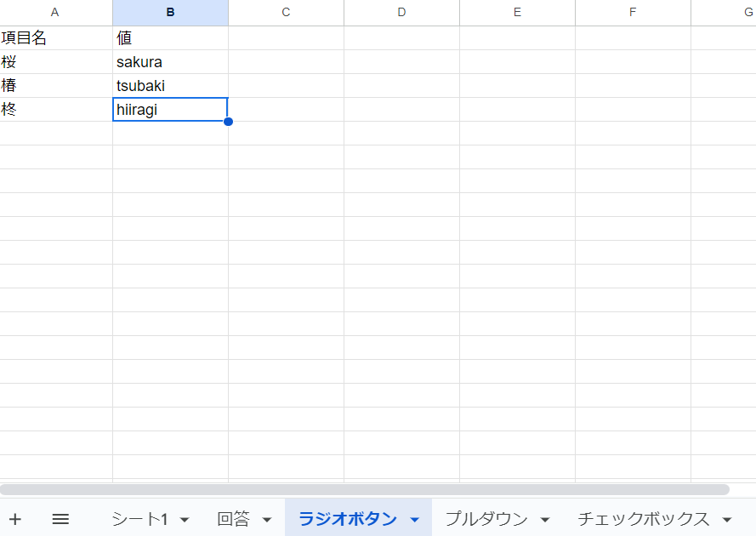Click the fill handle on cell hiiragi
756x536 pixels.
tap(228, 122)
